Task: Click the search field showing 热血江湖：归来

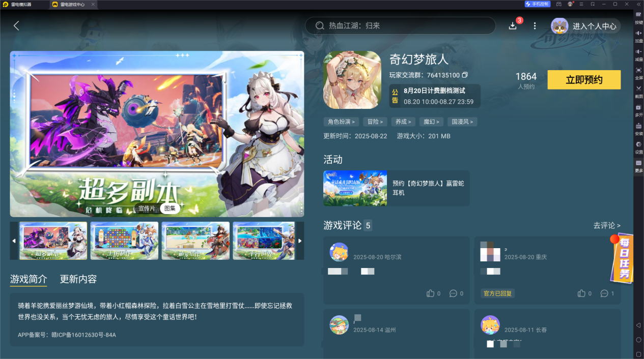Action: click(400, 25)
